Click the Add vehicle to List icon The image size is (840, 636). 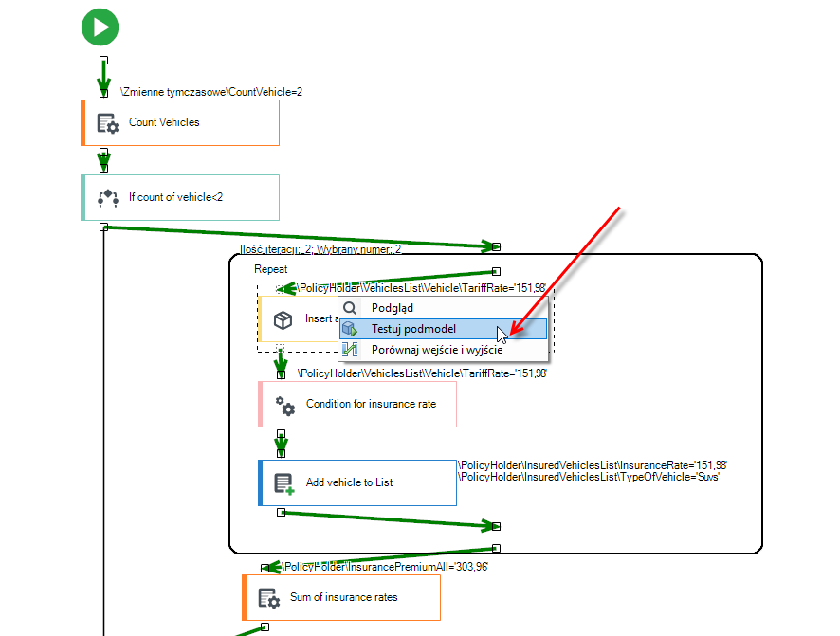[283, 483]
